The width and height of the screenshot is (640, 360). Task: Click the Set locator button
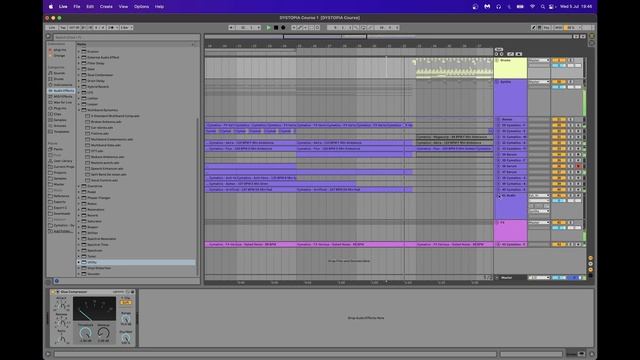[499, 49]
